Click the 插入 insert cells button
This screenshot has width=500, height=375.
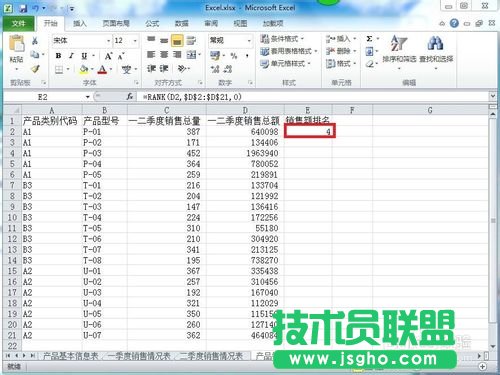[341, 39]
